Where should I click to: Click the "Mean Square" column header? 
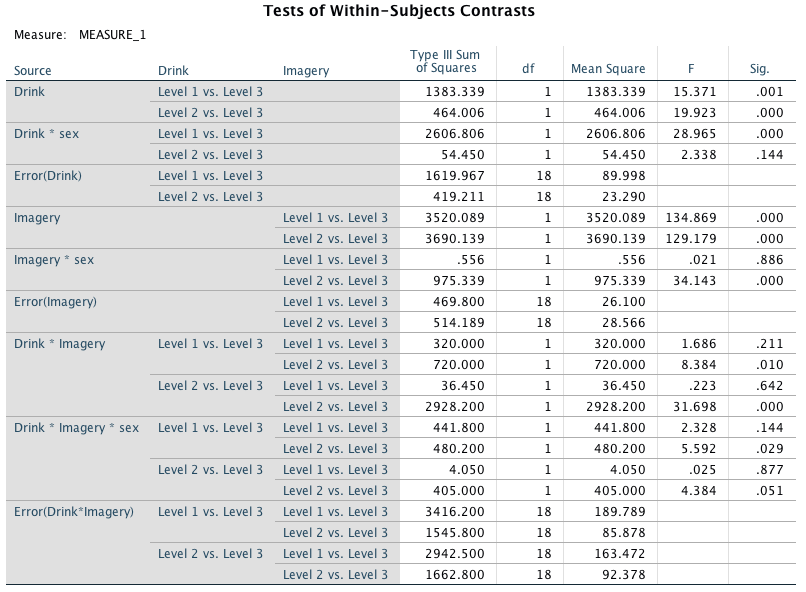point(608,70)
